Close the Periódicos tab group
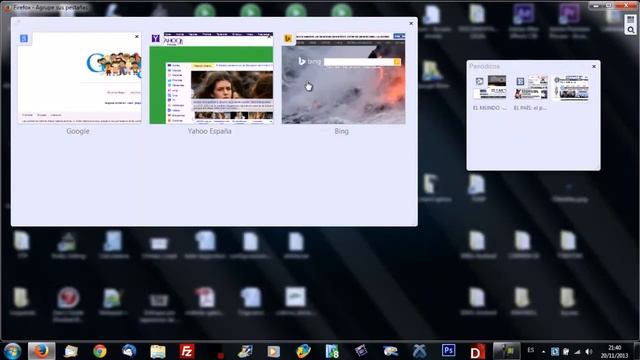The height and width of the screenshot is (360, 640). (594, 66)
